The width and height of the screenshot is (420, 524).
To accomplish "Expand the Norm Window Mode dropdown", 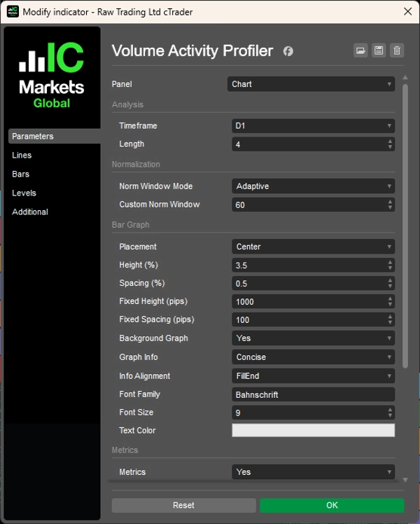I will 313,186.
